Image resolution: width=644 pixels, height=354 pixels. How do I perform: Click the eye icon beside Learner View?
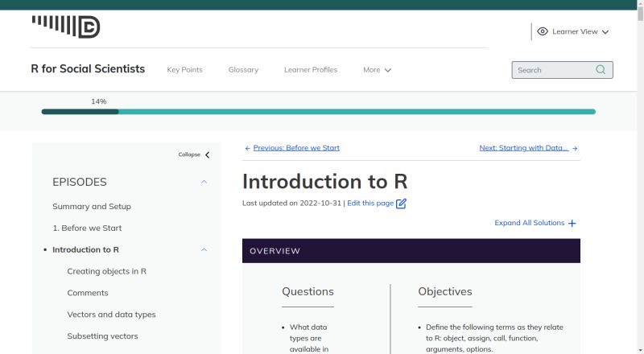(x=543, y=31)
